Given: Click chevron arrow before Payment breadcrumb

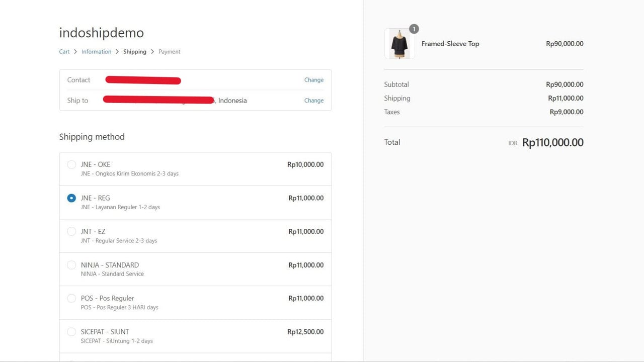Looking at the screenshot, I should coord(152,52).
